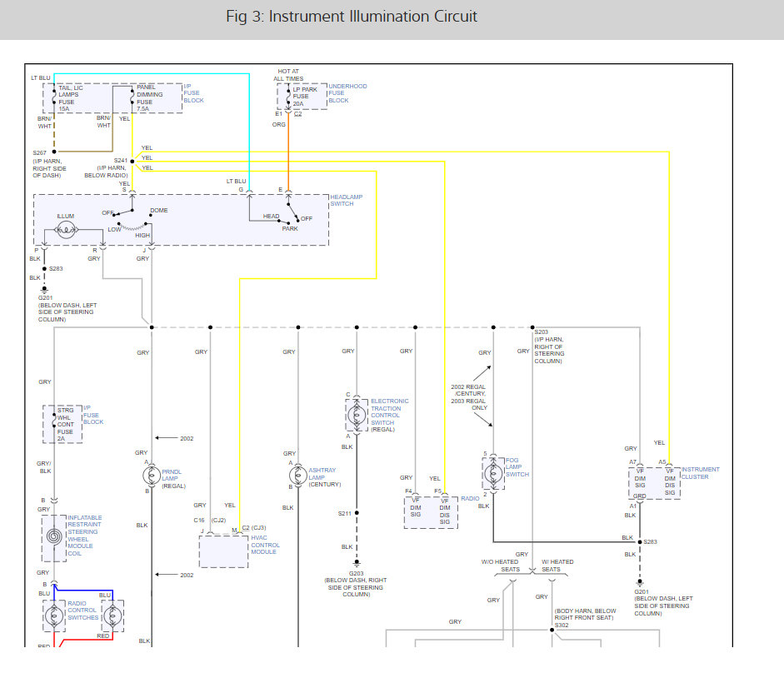
Task: Click the RADIO module label
Action: coord(470,498)
